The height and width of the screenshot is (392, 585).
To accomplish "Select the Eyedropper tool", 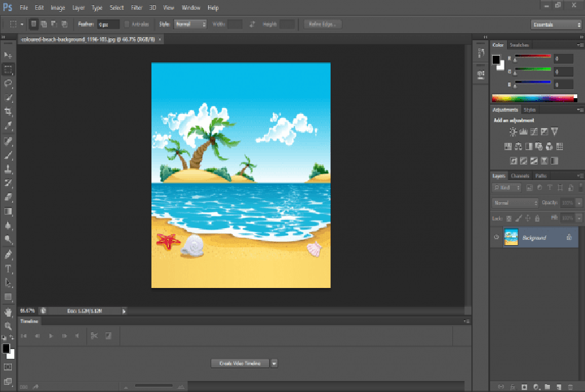I will [8, 126].
